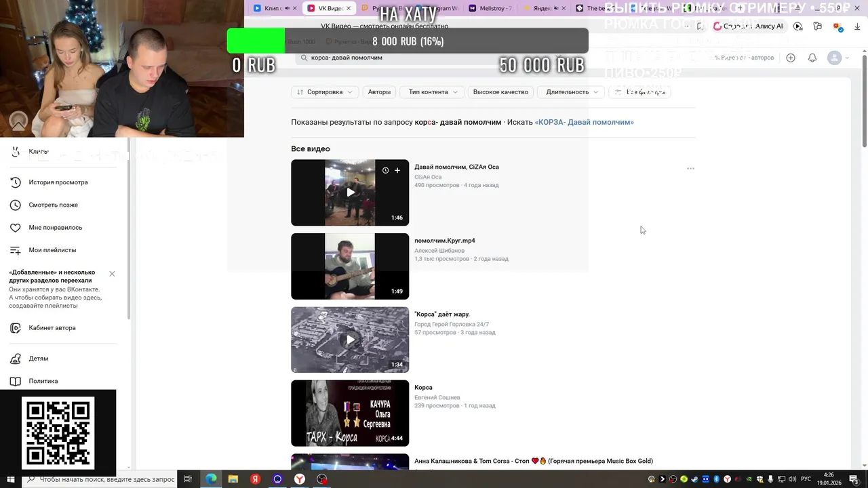Click the browser downloads icon

(856, 26)
